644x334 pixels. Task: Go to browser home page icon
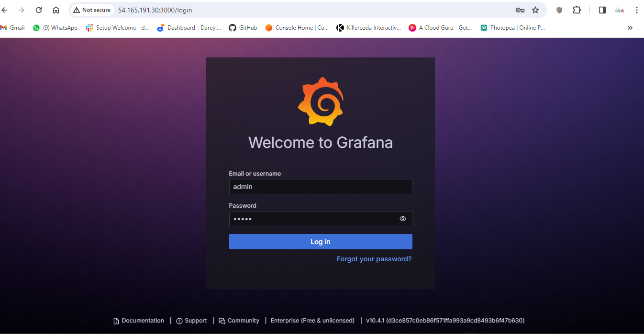[56, 10]
